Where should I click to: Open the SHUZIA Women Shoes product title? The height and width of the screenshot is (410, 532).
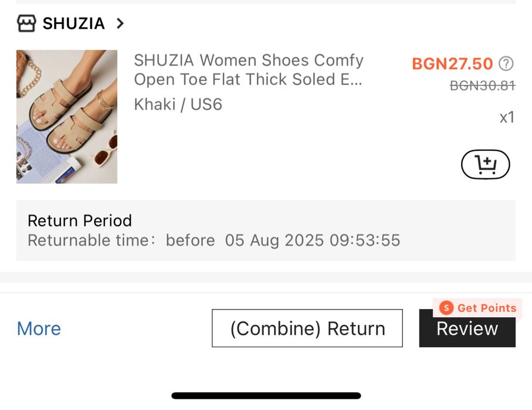click(x=249, y=69)
